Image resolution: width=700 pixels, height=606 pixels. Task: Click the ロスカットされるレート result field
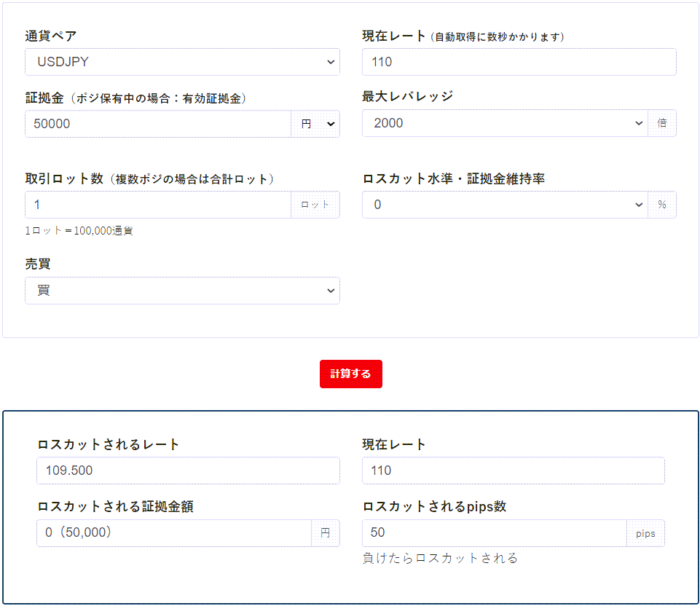click(188, 471)
